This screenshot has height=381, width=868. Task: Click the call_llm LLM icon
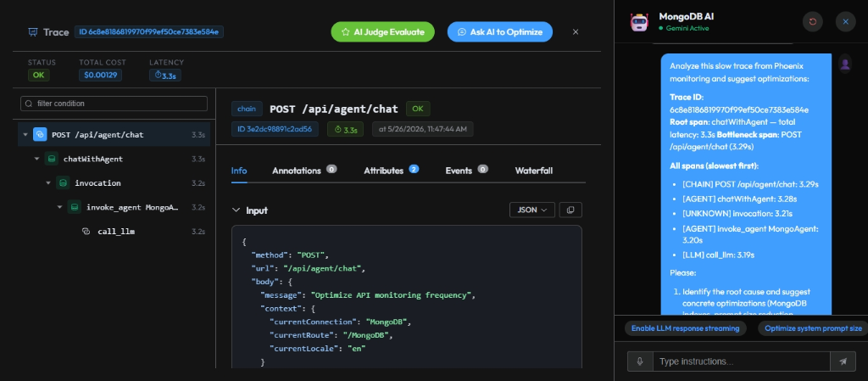(x=86, y=232)
